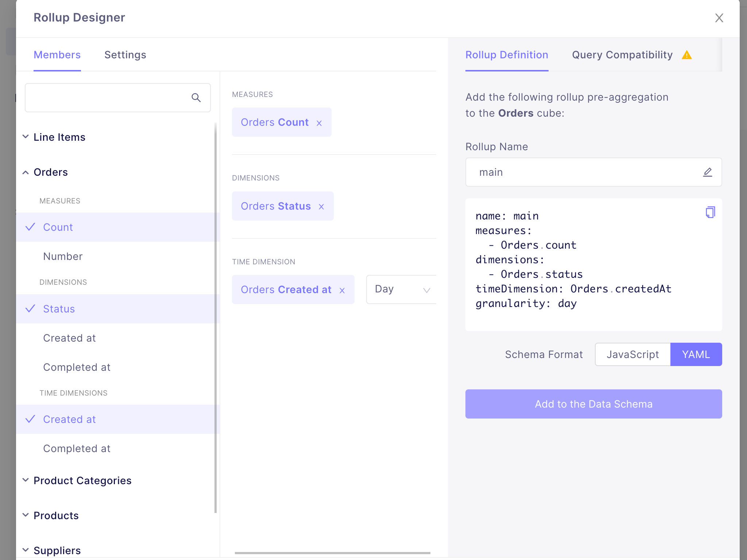Image resolution: width=747 pixels, height=560 pixels.
Task: Deselect the Status dimension
Action: tap(117, 309)
